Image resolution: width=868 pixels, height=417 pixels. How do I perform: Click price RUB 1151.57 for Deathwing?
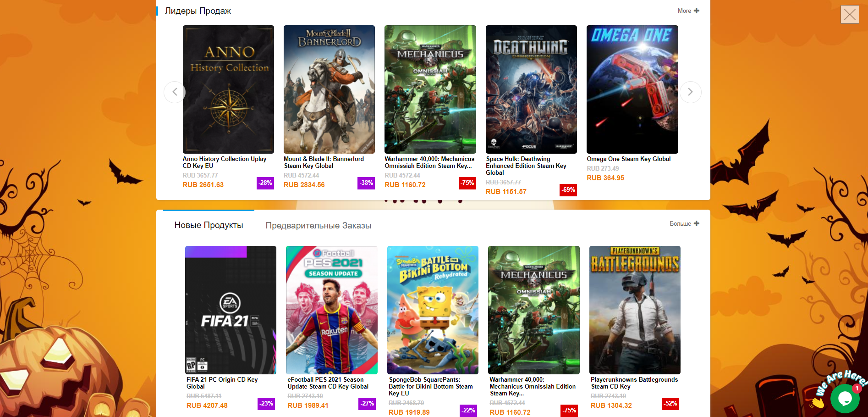click(506, 192)
